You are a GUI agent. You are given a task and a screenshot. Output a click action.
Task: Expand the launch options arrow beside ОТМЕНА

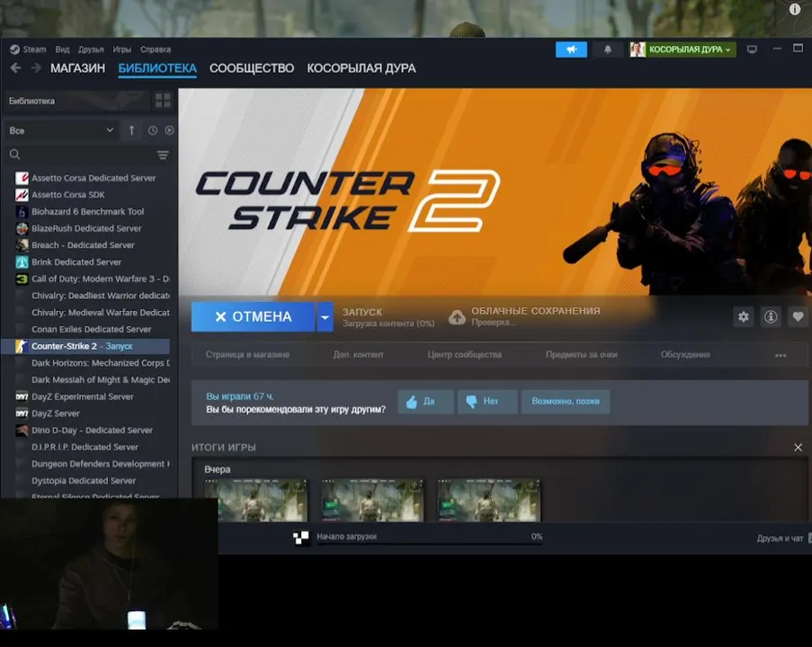coord(325,317)
